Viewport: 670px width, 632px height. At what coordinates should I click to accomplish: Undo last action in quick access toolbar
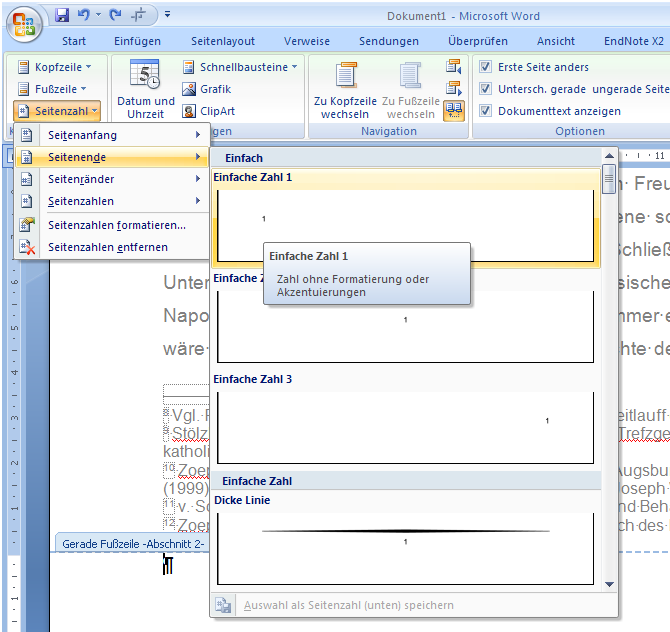84,15
